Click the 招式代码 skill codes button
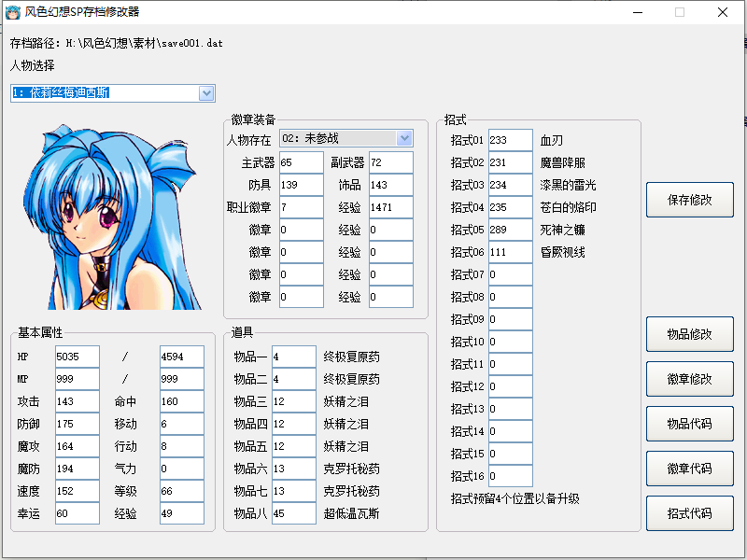747x560 pixels. 689,513
